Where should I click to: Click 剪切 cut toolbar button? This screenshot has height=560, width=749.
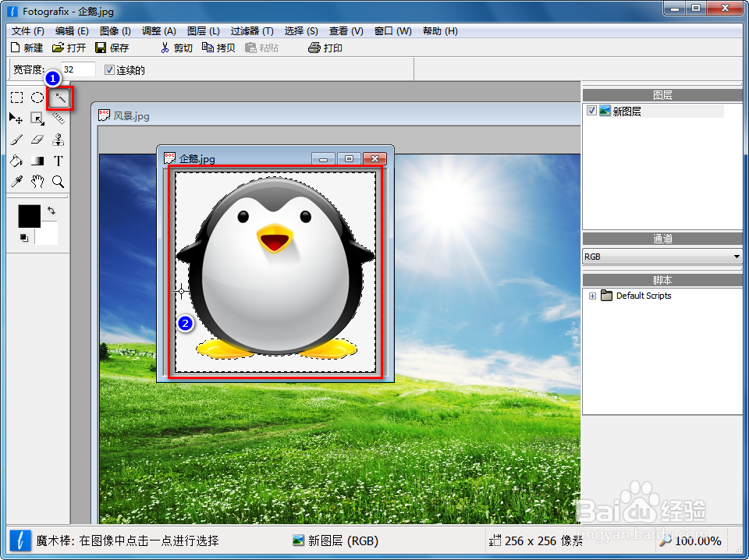[177, 48]
